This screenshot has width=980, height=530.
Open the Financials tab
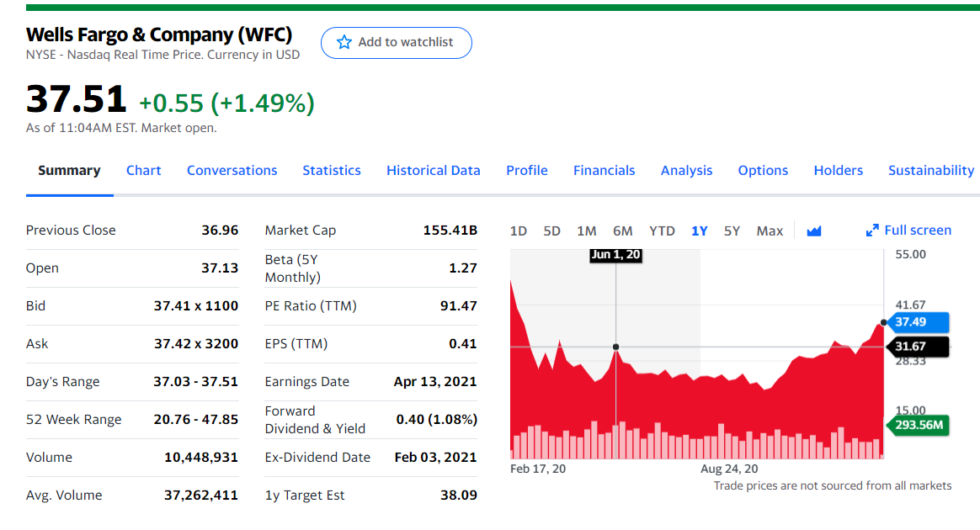click(x=605, y=171)
